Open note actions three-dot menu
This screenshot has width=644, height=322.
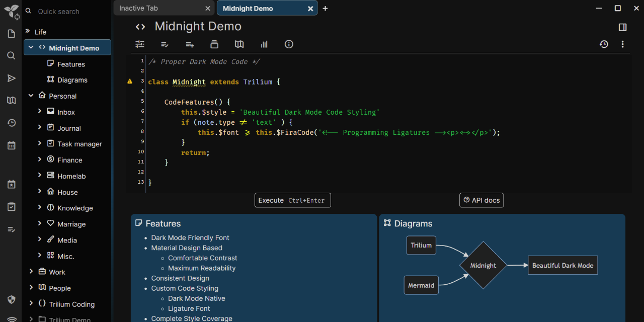(x=622, y=44)
